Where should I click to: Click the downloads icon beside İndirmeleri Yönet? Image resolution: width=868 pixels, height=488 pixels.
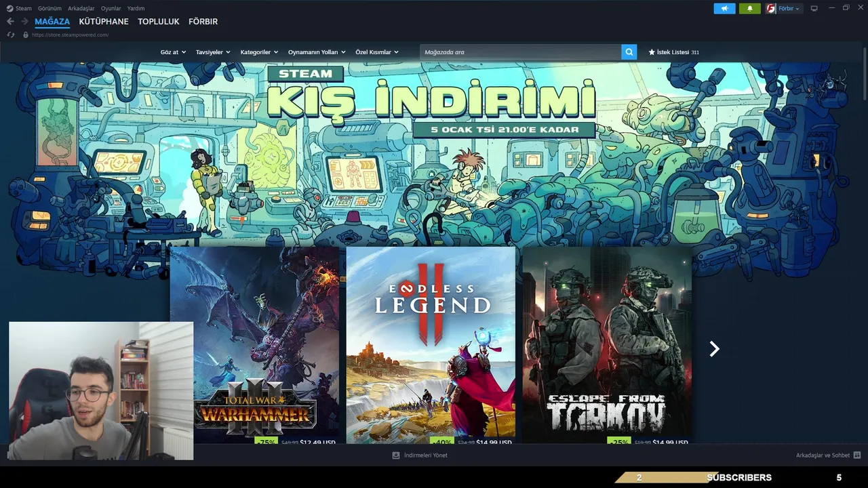[396, 455]
